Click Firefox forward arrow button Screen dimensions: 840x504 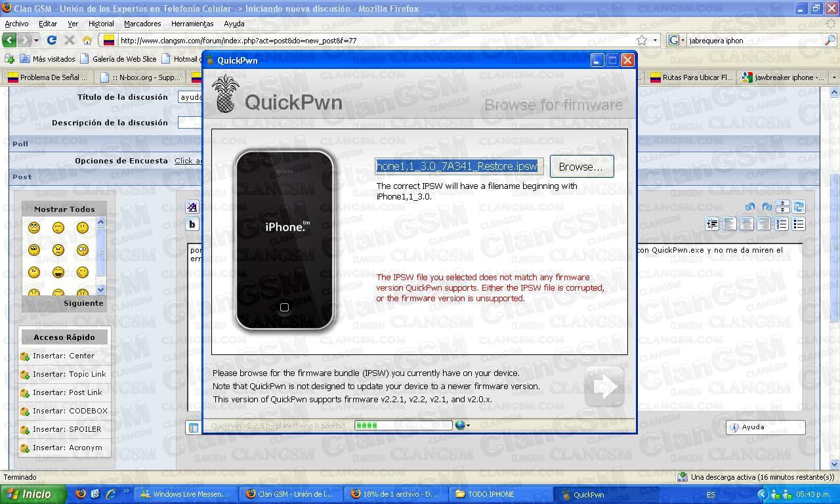(24, 40)
